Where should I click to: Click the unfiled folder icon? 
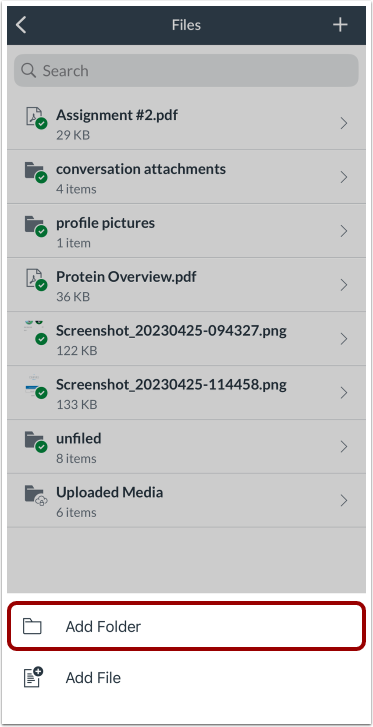click(35, 441)
